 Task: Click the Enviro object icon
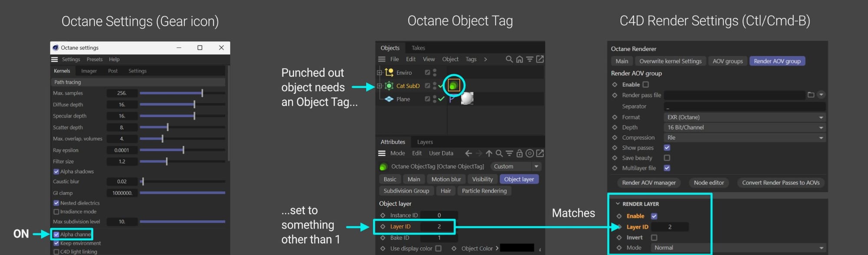coord(389,73)
